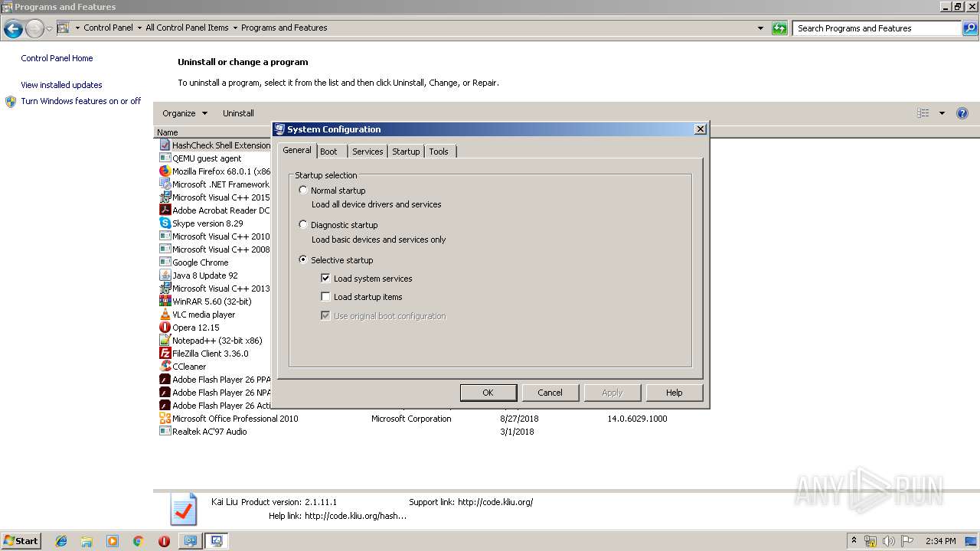This screenshot has width=980, height=551.
Task: Click the volume speaker tray icon
Action: point(888,541)
